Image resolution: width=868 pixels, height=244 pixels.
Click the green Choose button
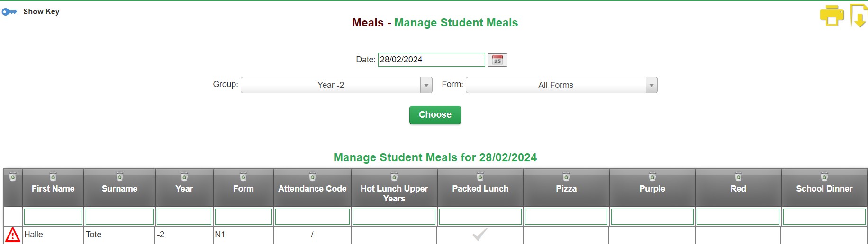(435, 115)
